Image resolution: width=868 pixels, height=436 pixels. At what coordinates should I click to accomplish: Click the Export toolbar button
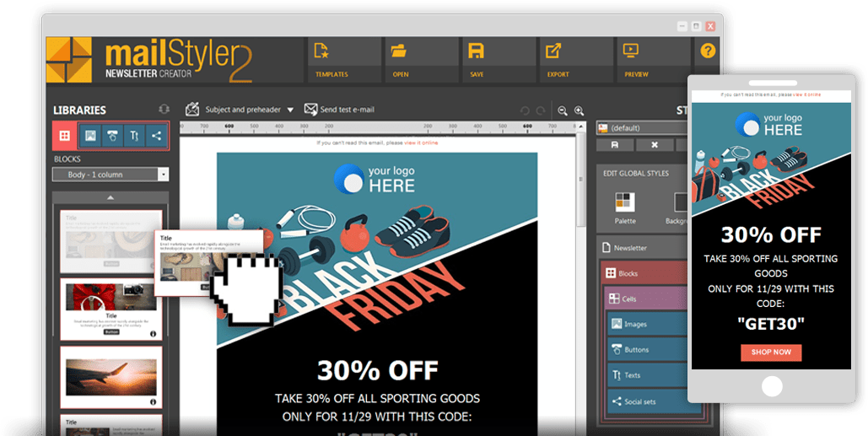(x=575, y=60)
